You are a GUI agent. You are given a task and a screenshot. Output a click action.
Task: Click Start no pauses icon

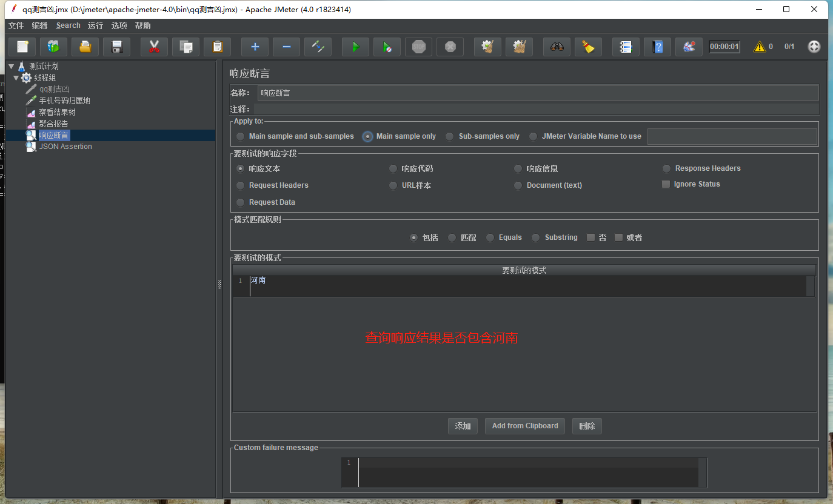click(387, 47)
